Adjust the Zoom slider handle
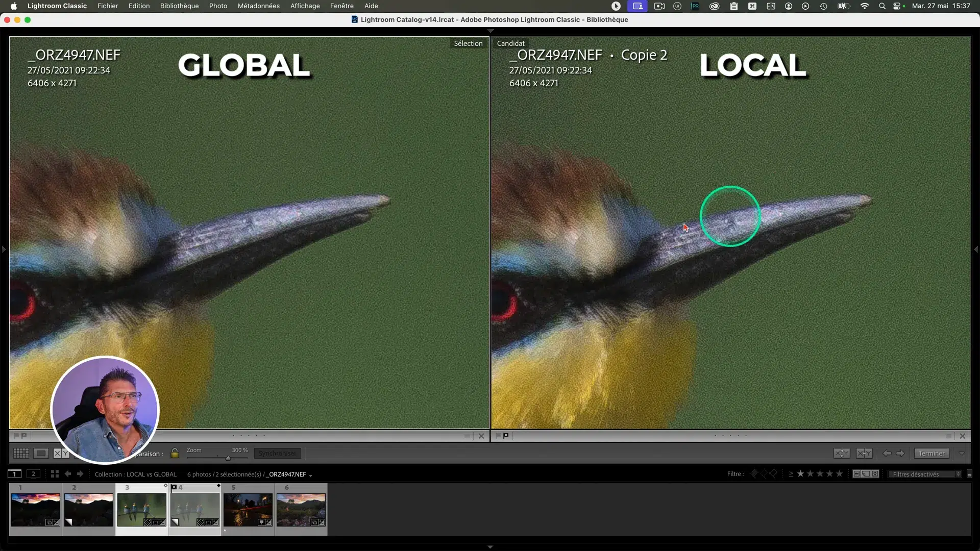Viewport: 980px width, 551px height. click(x=228, y=458)
